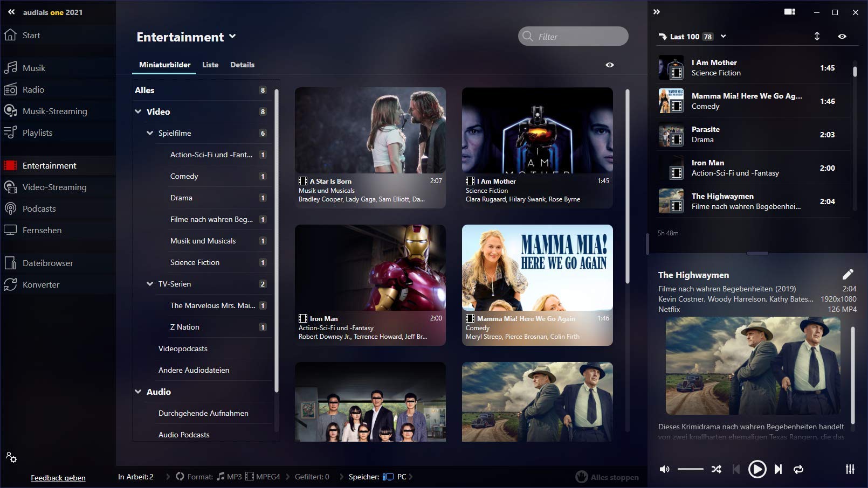Click the edit pencil for The Highwaymen
The height and width of the screenshot is (488, 868).
coord(848,274)
